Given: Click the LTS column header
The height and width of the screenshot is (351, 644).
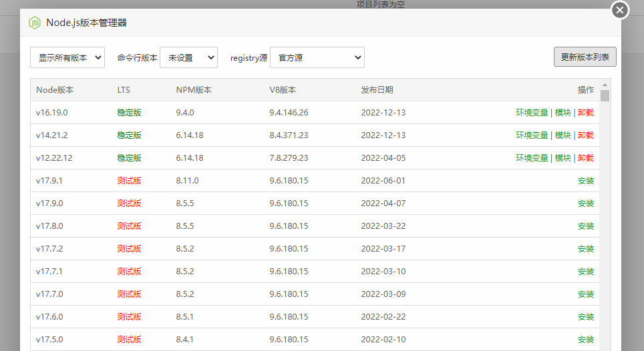Looking at the screenshot, I should [x=123, y=90].
